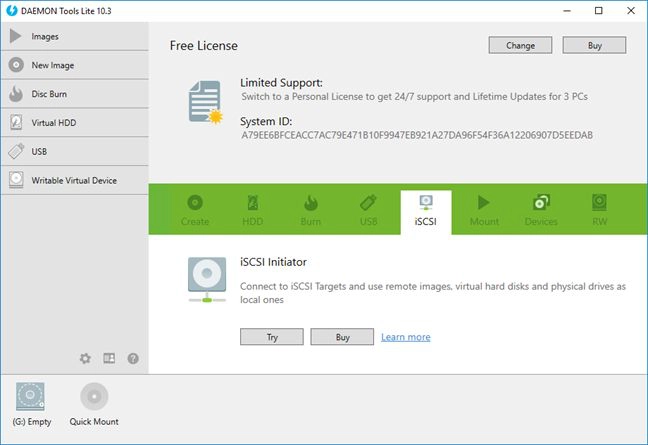
Task: Open help via question mark icon
Action: coord(133,358)
